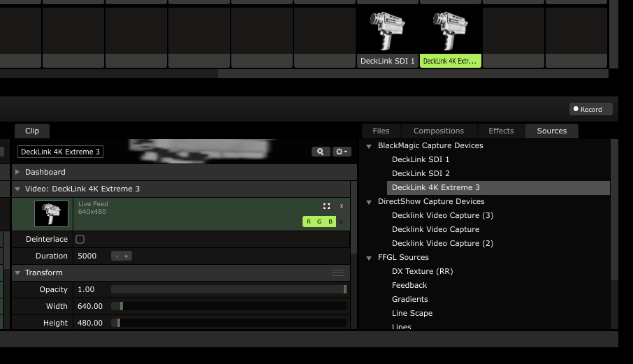Remove the Live Feed source with X
The image size is (633, 364).
click(x=341, y=206)
